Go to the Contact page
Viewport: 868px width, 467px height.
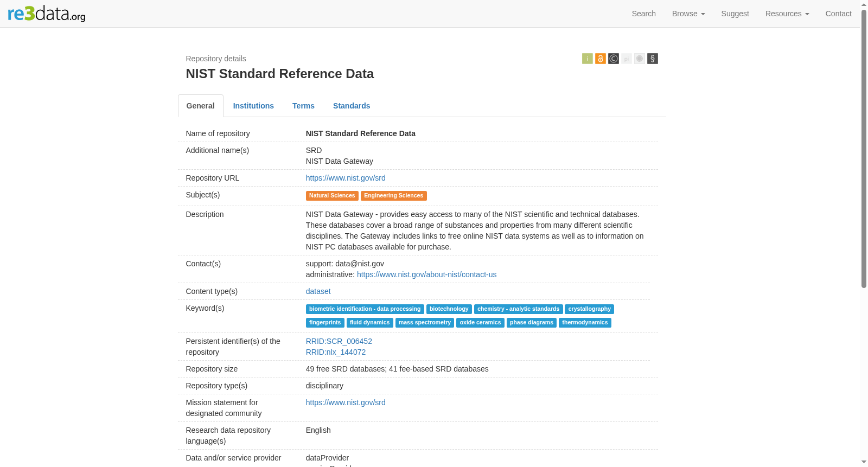(838, 14)
